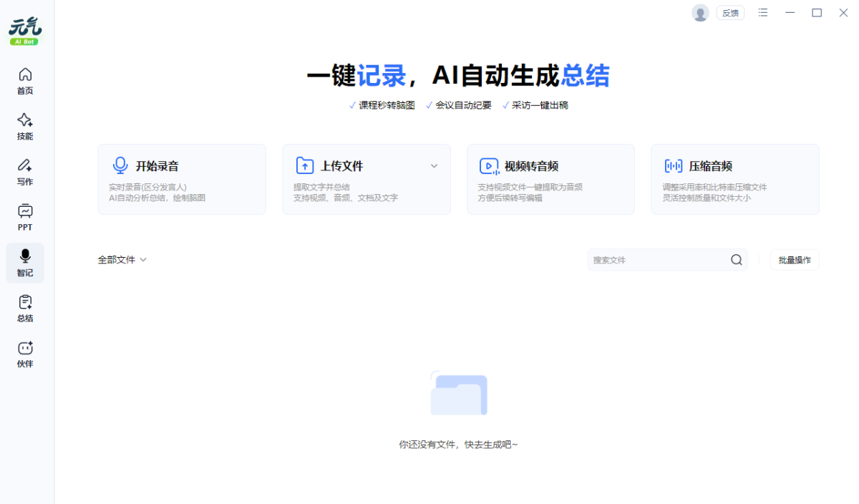The height and width of the screenshot is (504, 859).
Task: Select the 智记 microphone sidebar icon
Action: pyautogui.click(x=25, y=263)
